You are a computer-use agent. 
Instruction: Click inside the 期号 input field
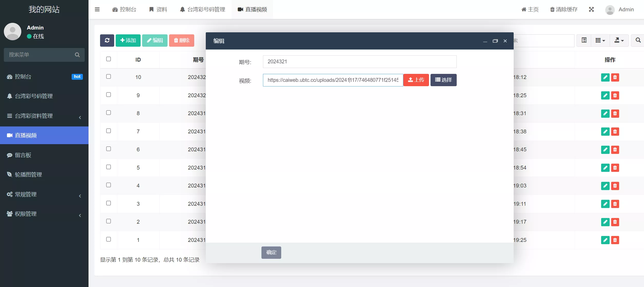pyautogui.click(x=359, y=62)
